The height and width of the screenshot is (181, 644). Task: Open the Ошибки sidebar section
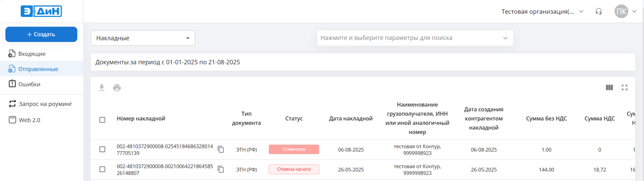point(29,84)
